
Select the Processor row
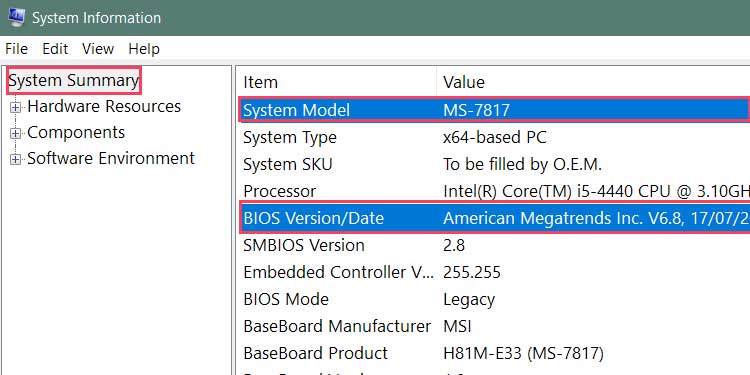[494, 191]
